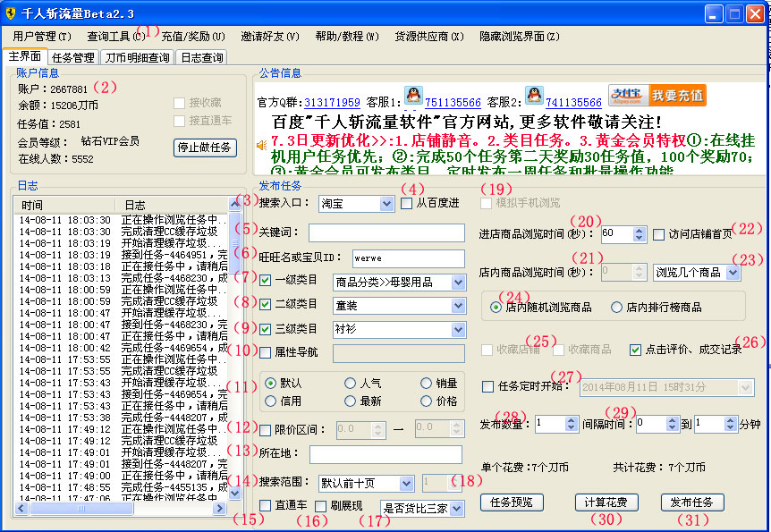Increase the 进店商品浏览时间 spinner value

point(639,230)
